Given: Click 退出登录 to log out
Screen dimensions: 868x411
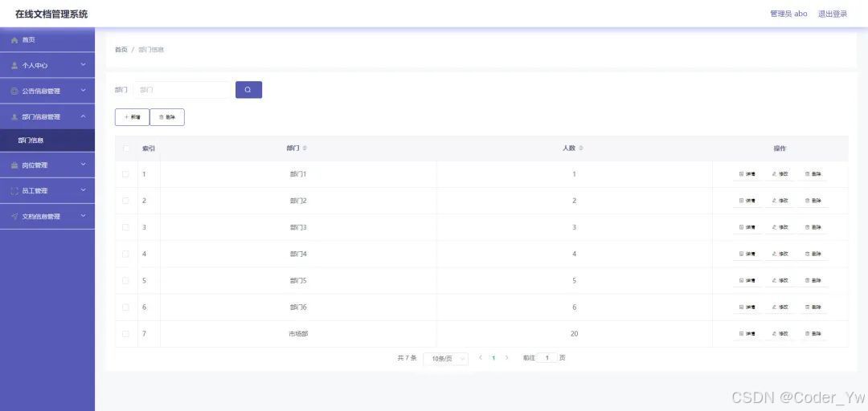Looking at the screenshot, I should click(x=833, y=14).
